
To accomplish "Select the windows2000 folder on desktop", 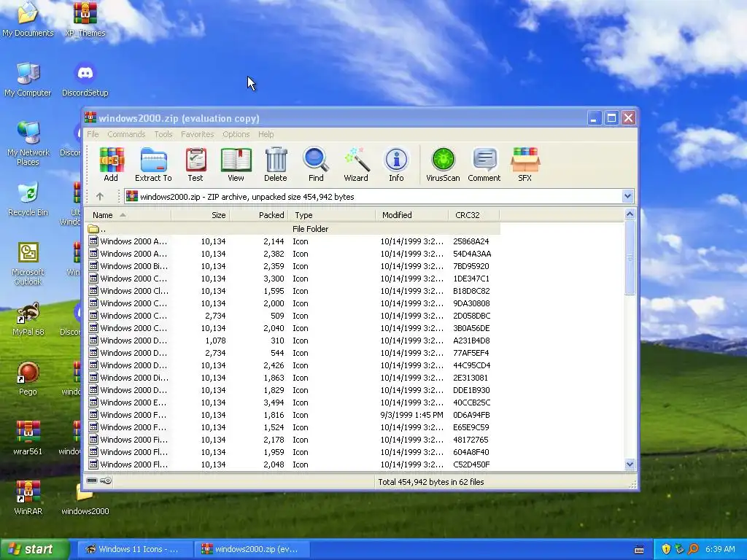I will (85, 500).
